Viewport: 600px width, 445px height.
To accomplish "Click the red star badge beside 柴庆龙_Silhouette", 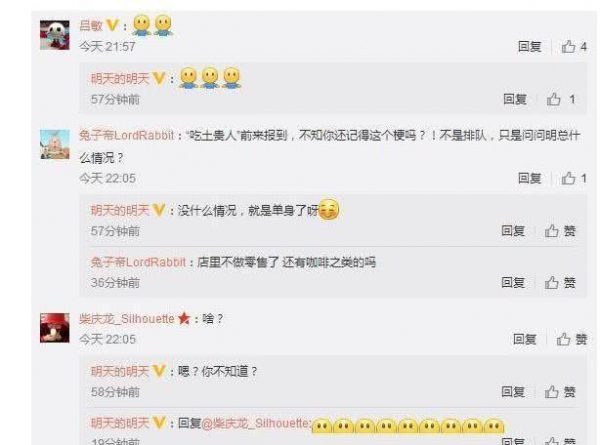I will click(x=184, y=318).
